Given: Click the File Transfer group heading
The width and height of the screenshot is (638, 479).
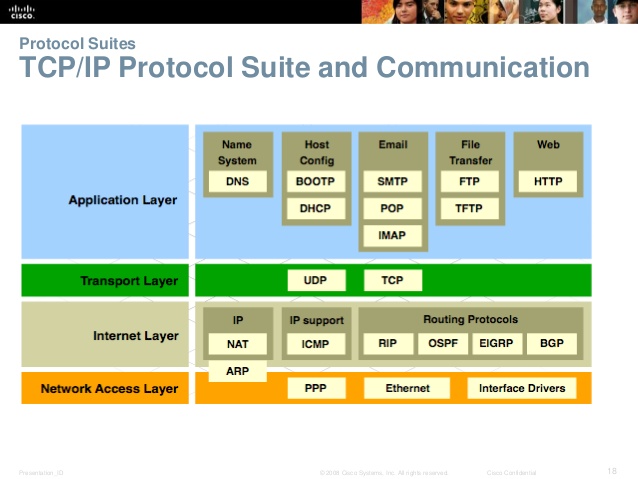Looking at the screenshot, I should coord(471,152).
